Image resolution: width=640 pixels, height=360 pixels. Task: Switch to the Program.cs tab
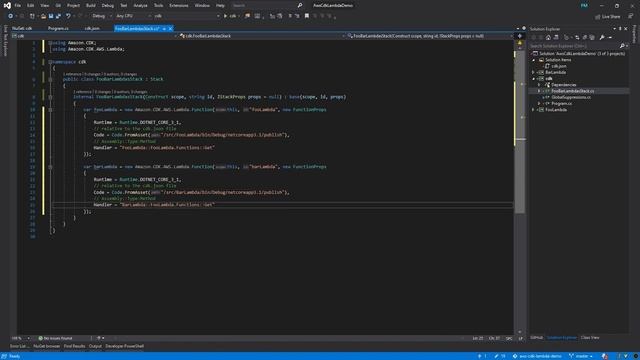pyautogui.click(x=58, y=29)
